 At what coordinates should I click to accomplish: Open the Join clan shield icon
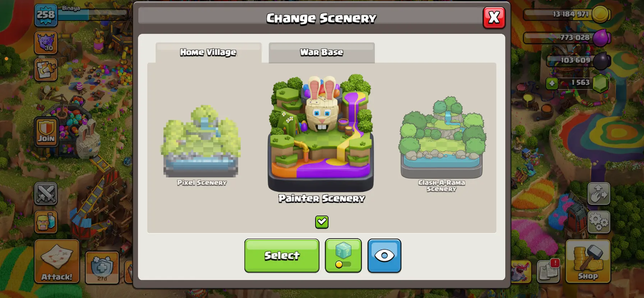click(x=46, y=132)
